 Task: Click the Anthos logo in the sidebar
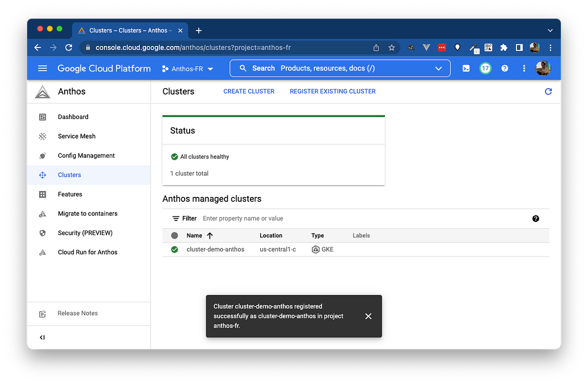(x=43, y=91)
